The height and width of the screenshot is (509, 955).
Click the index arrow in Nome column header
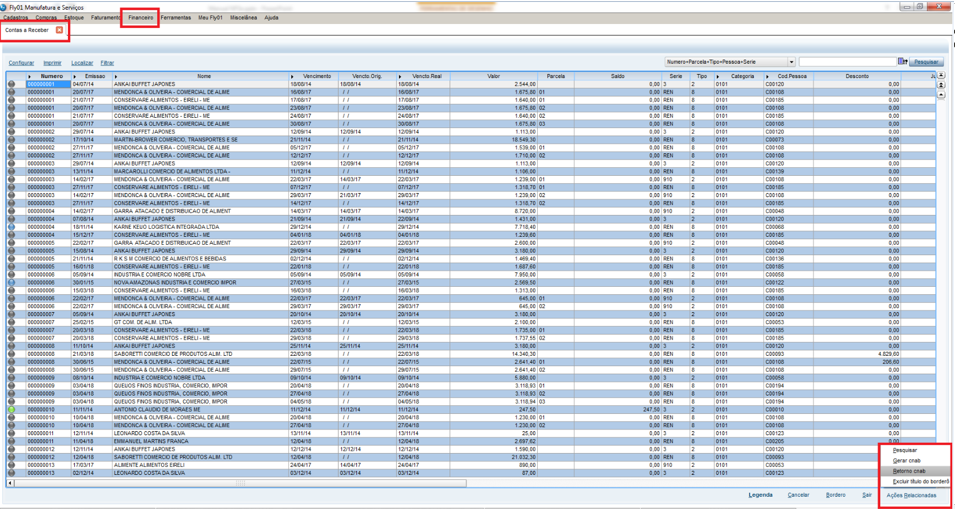[115, 76]
